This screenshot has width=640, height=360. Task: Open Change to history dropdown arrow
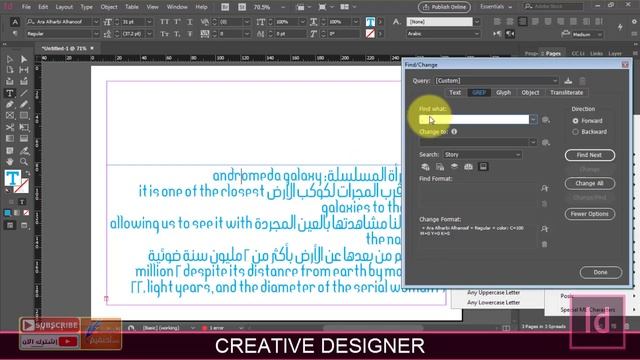tap(533, 142)
